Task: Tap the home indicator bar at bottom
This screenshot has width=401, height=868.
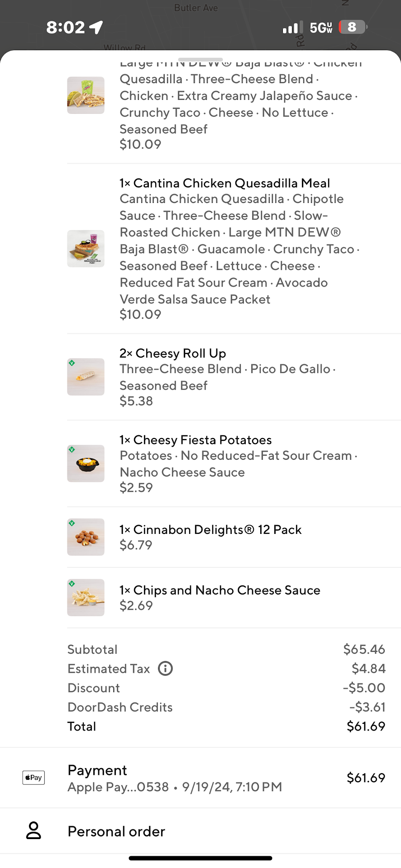Action: click(x=200, y=858)
